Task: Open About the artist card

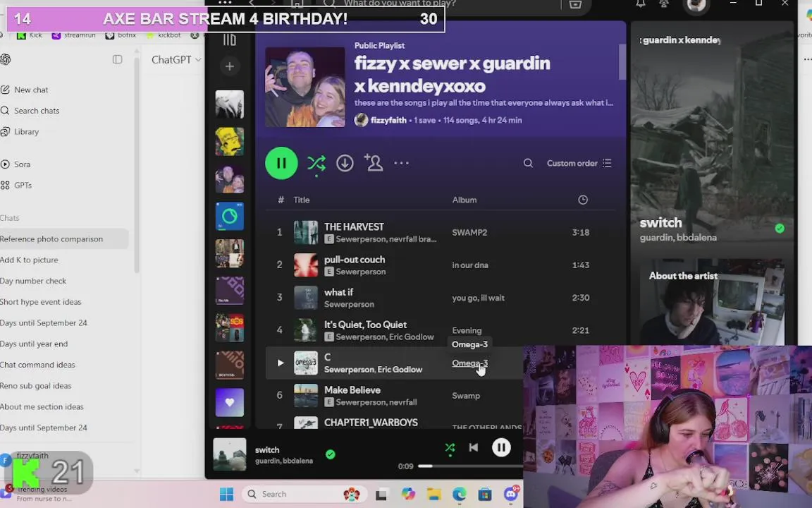Action: [712, 302]
